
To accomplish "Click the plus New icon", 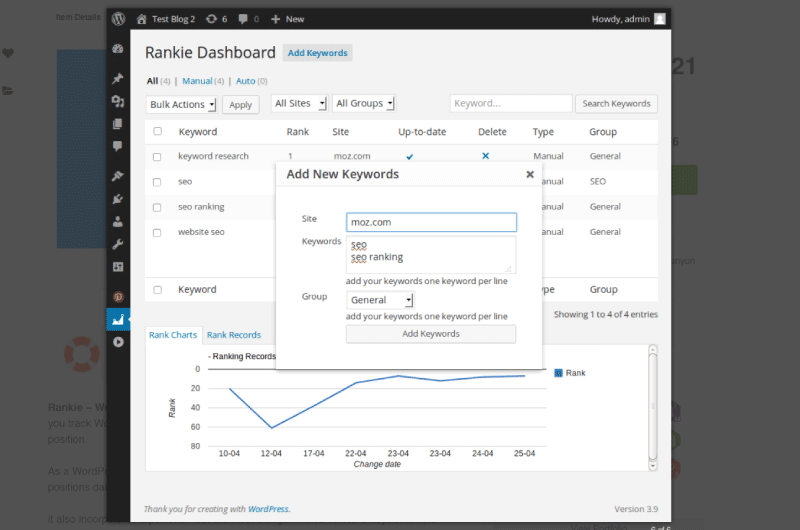I will pos(276,19).
